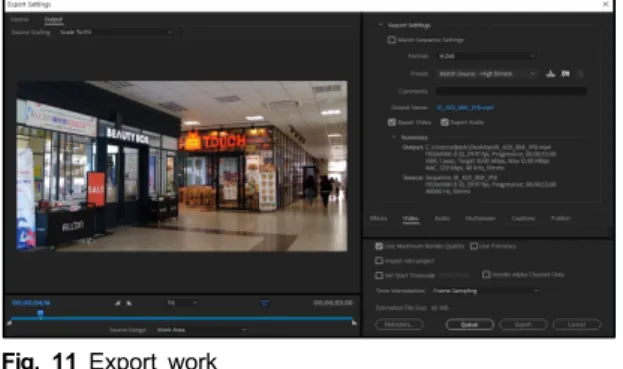This screenshot has height=369, width=623.
Task: Click the out-point marker at timeline end
Action: pyautogui.click(x=354, y=323)
